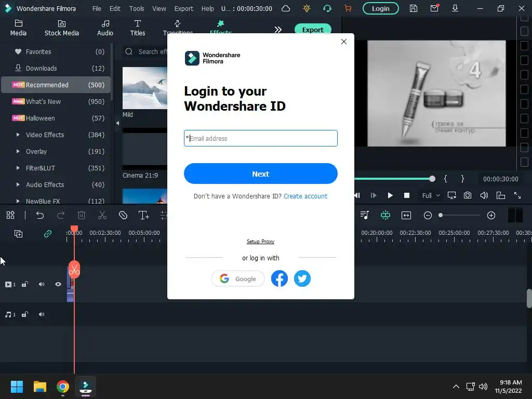Viewport: 532px width, 399px height.
Task: Click the Setup Proxy link
Action: (261, 241)
